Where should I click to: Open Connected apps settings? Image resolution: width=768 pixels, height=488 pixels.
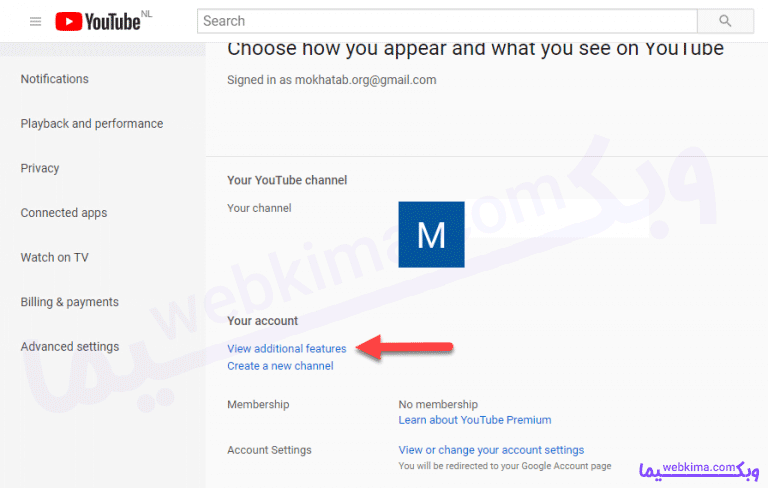coord(64,213)
